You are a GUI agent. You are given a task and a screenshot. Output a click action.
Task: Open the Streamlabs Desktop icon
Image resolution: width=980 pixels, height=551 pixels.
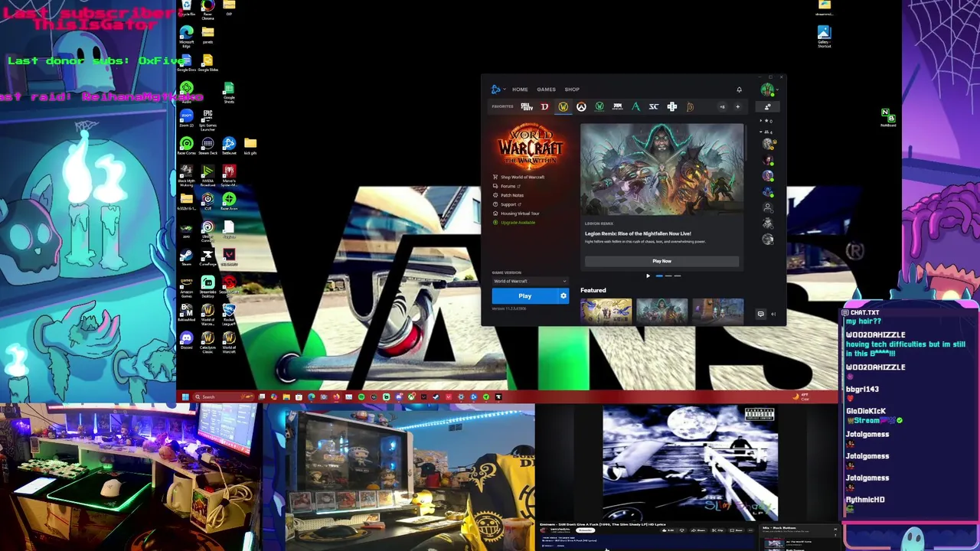click(207, 285)
